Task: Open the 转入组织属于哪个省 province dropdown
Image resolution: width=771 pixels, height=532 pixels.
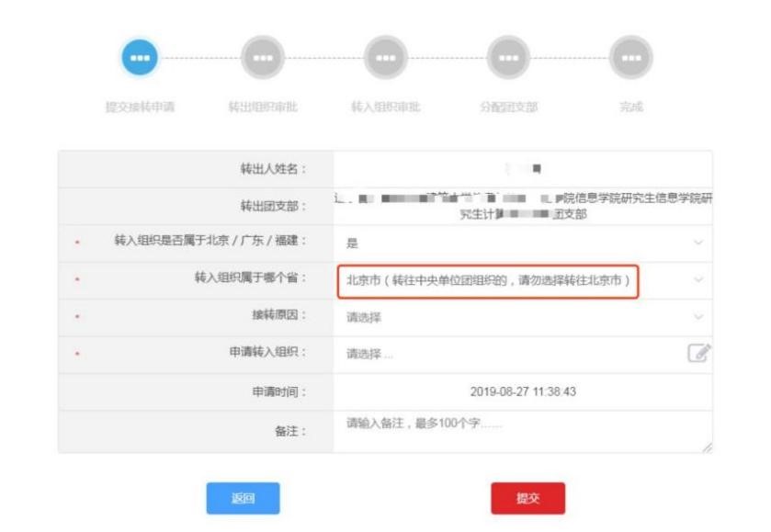Action: [487, 280]
